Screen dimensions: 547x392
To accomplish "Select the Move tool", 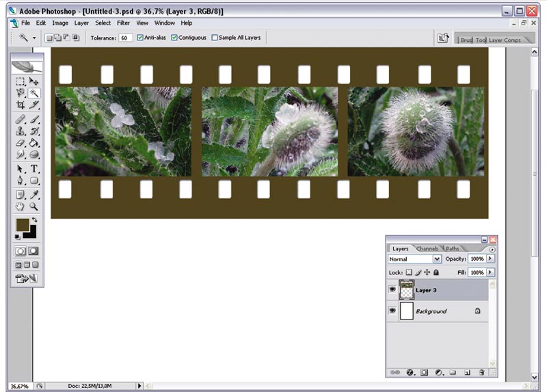I will 34,81.
